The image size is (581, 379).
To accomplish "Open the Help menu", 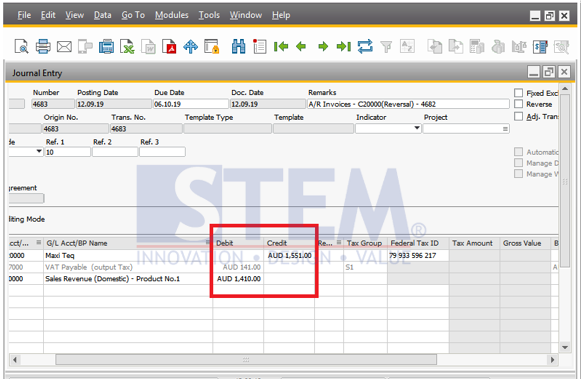I will 281,15.
